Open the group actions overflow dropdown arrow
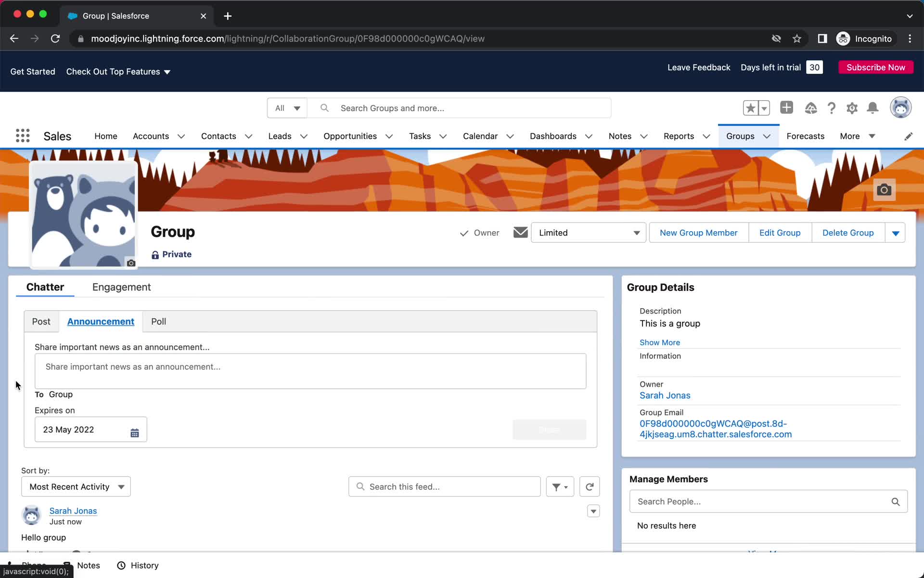This screenshot has width=924, height=578. pos(895,233)
